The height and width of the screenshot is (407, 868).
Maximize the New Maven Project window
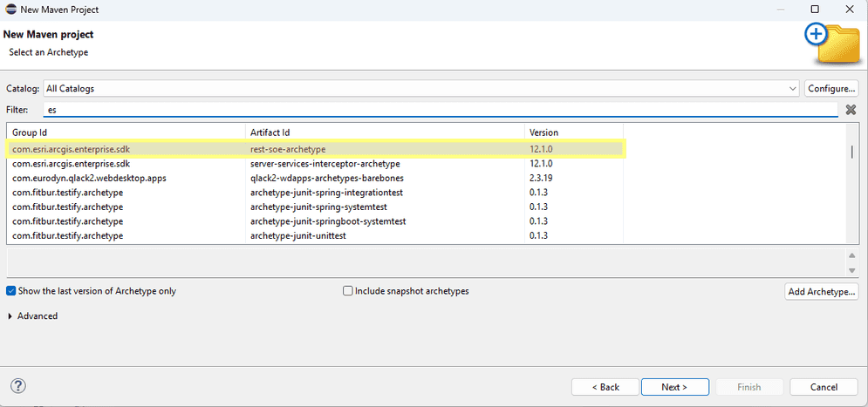(x=815, y=10)
